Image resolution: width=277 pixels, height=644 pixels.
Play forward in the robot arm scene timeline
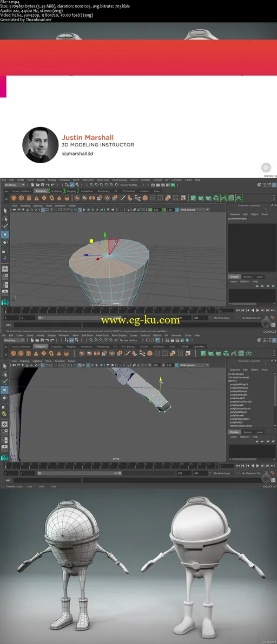pyautogui.click(x=258, y=466)
